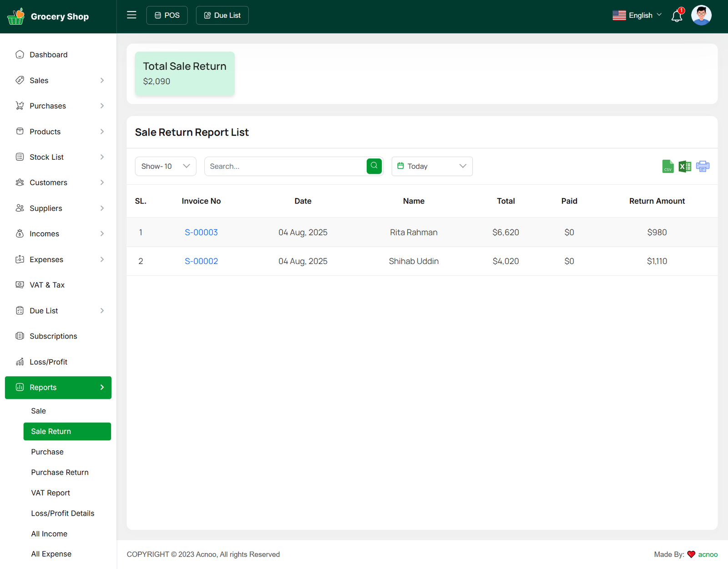728x569 pixels.
Task: Toggle sidebar with hamburger menu icon
Action: [131, 15]
